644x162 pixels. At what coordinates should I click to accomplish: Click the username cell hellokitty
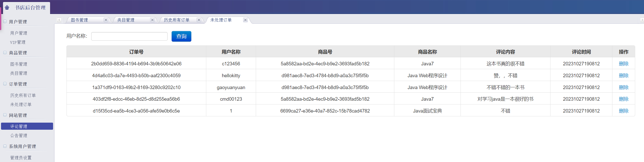(x=231, y=75)
